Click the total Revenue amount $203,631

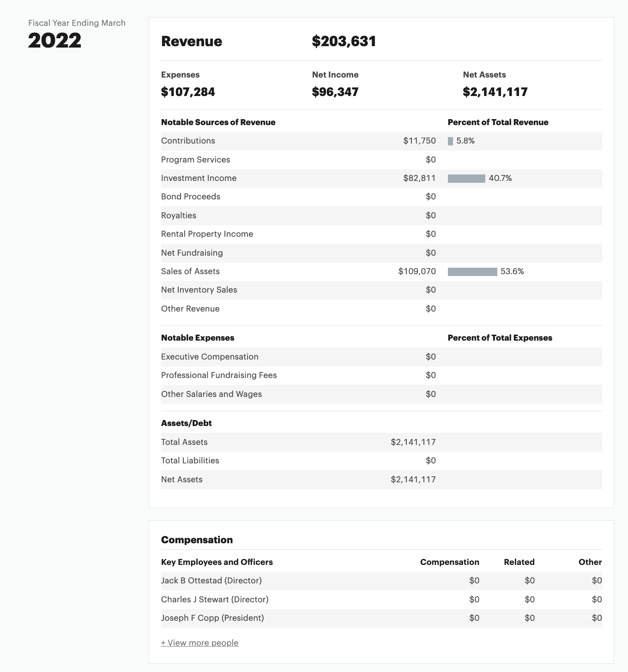pyautogui.click(x=344, y=42)
